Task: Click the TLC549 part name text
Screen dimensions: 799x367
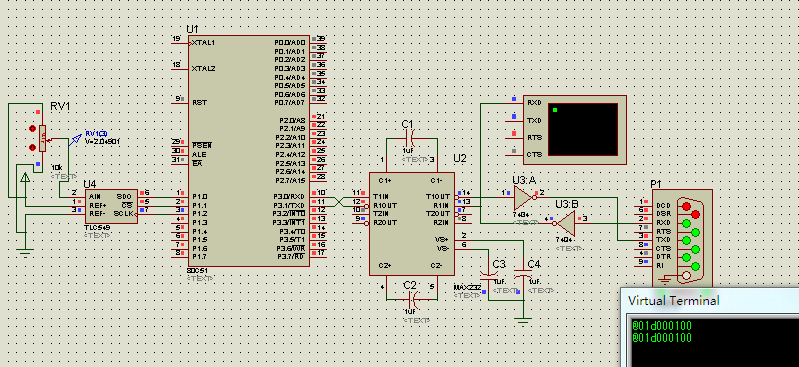Action: coord(96,227)
